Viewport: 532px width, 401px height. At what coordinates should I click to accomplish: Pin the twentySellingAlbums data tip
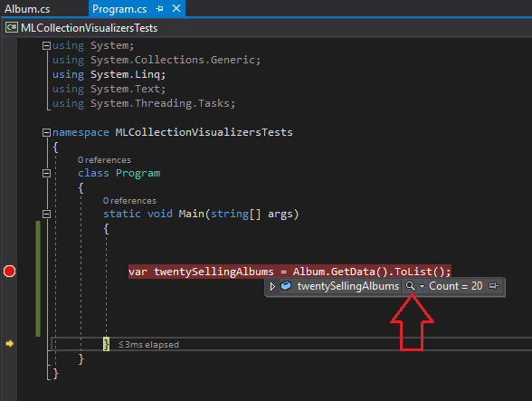coord(494,286)
